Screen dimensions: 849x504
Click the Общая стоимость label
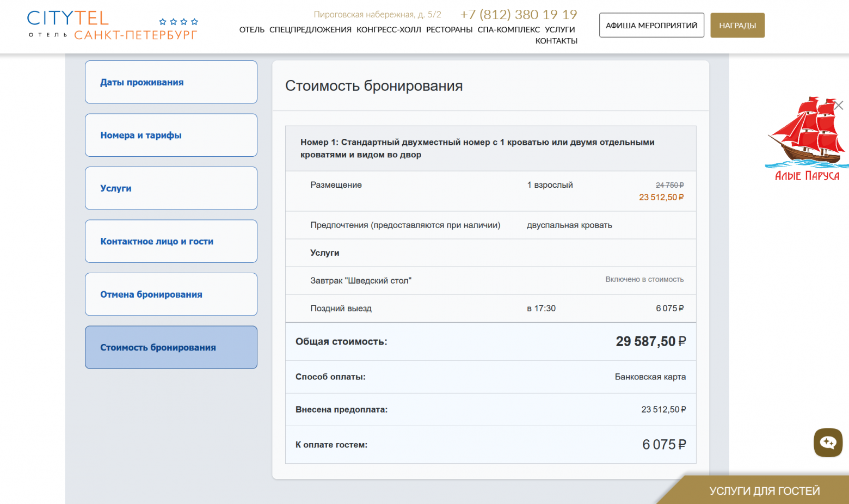(x=341, y=342)
